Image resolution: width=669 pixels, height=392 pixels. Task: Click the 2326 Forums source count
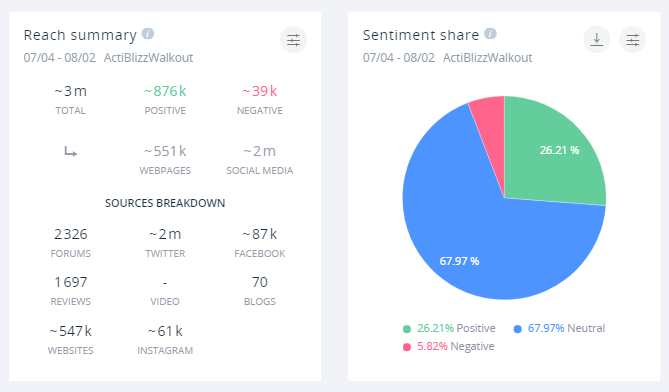pos(71,234)
